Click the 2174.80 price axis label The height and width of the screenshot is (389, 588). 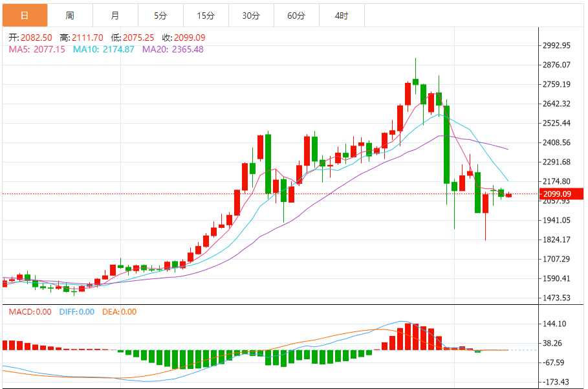pyautogui.click(x=556, y=182)
